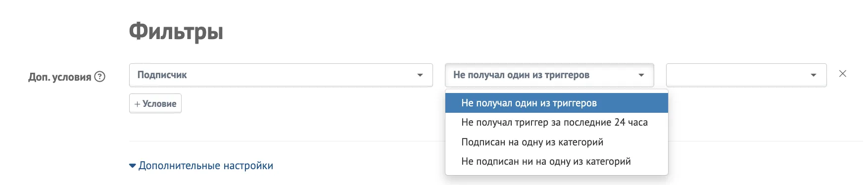Viewport: 868px width, 185px height.
Task: Open the Подписчик dropdown arrow
Action: coord(420,75)
